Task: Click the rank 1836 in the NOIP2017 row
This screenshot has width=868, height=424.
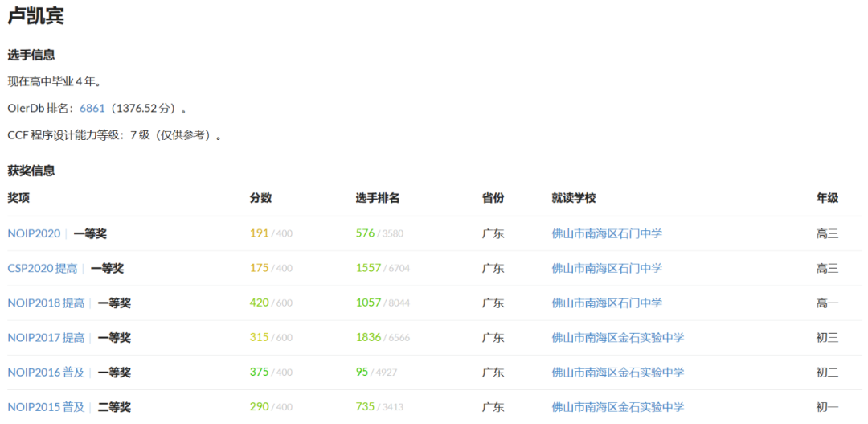Action: [x=369, y=338]
